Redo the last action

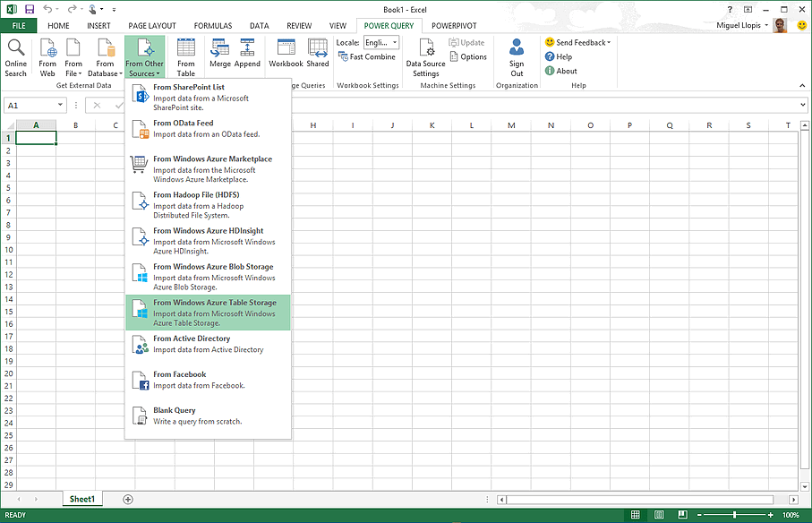pos(72,9)
